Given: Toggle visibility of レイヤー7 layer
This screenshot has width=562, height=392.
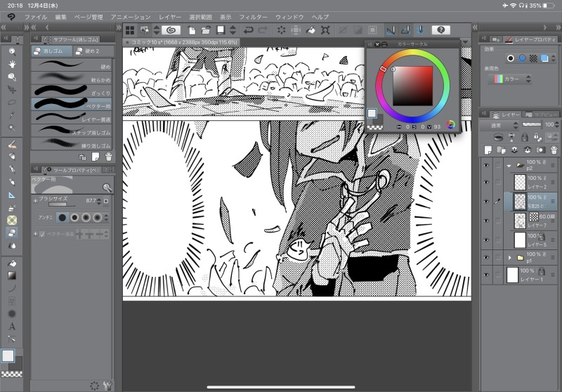Looking at the screenshot, I should click(486, 221).
